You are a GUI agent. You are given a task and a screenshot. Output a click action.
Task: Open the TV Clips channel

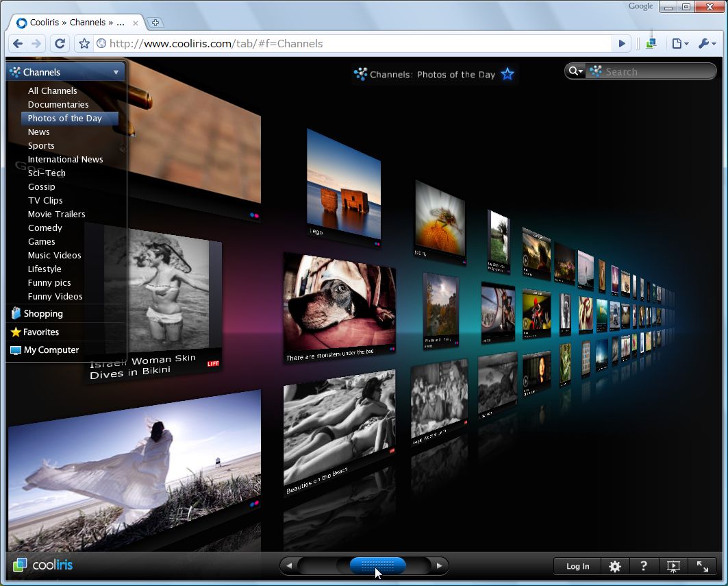[x=45, y=200]
